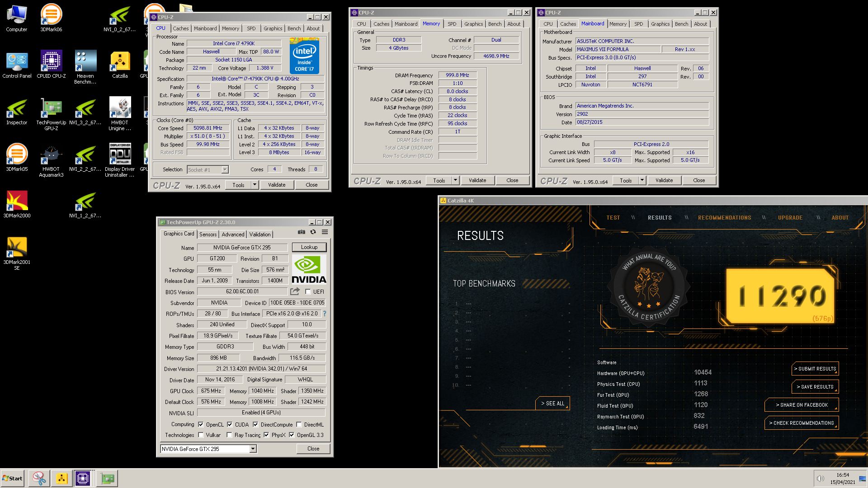Toggle the OpenCL checkbox
The width and height of the screenshot is (868, 488).
(201, 425)
